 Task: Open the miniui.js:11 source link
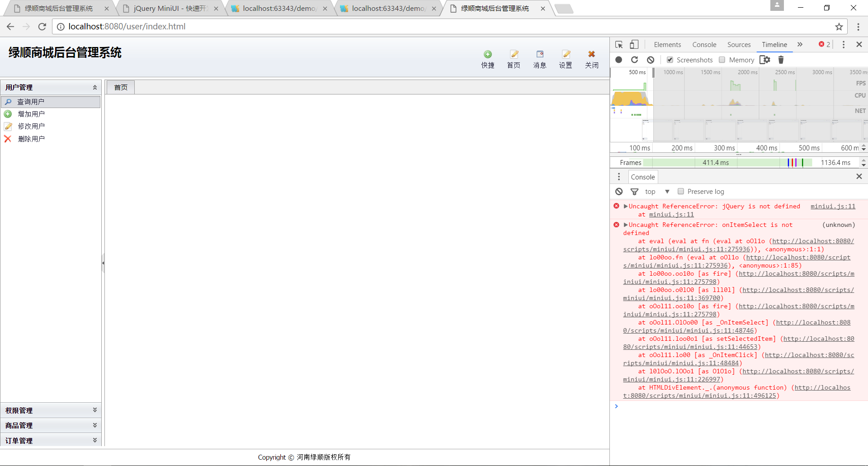(x=833, y=206)
